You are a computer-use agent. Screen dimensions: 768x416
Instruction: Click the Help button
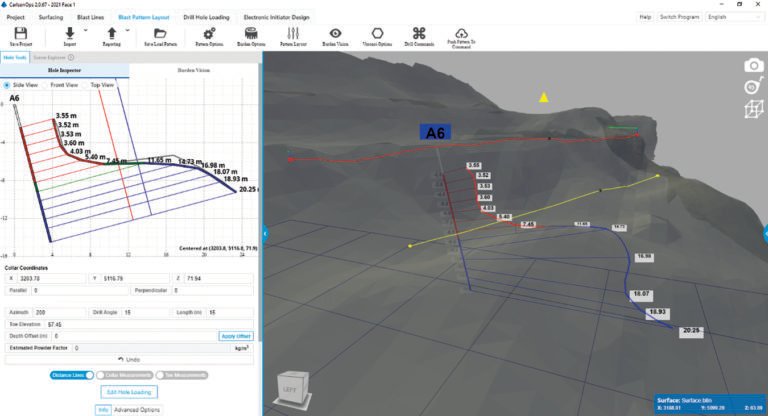pos(645,17)
